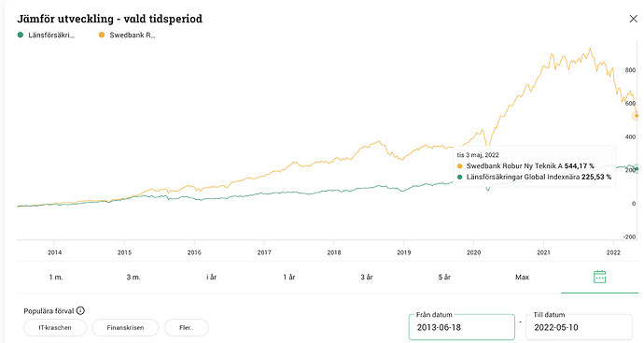Select the Max period tab
This screenshot has width=644, height=343.
click(x=522, y=278)
